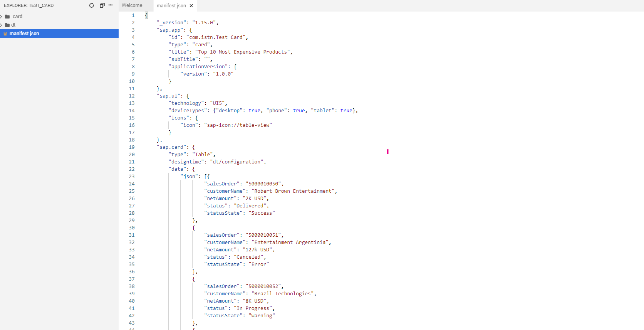
Task: Select the dt folder in Explorer
Action: point(13,25)
